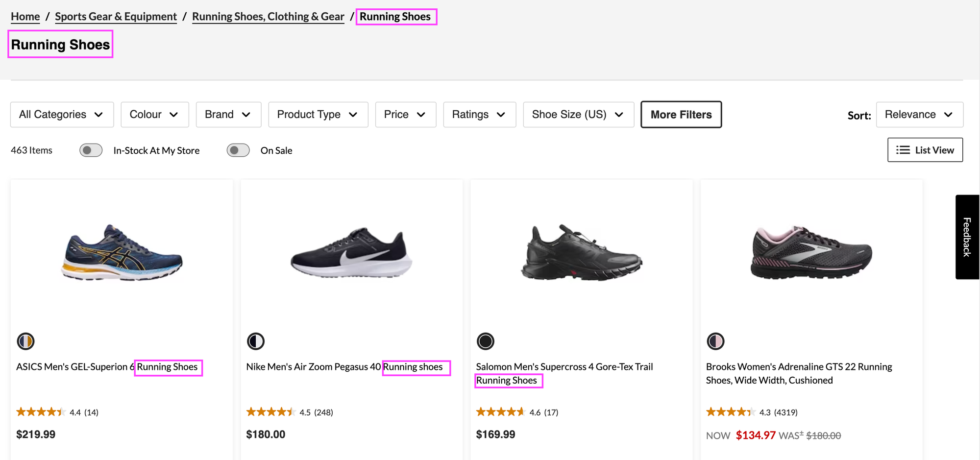
Task: Open the Price filter dropdown
Action: click(x=405, y=114)
